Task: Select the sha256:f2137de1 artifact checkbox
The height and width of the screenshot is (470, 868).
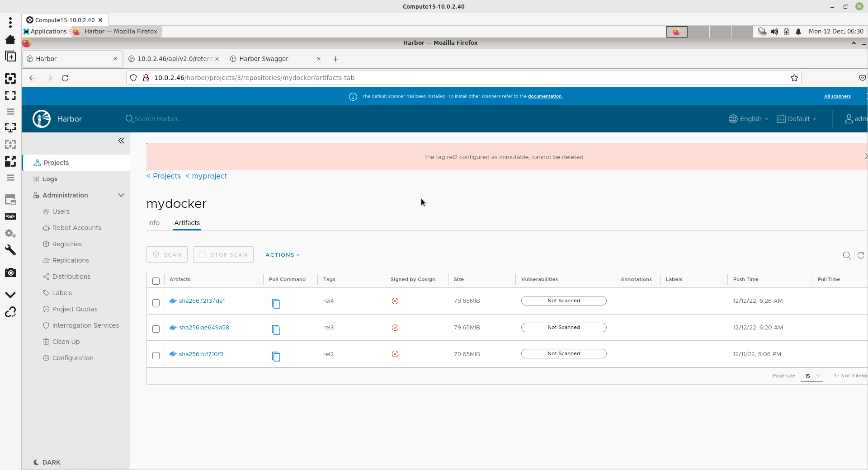Action: tap(156, 303)
